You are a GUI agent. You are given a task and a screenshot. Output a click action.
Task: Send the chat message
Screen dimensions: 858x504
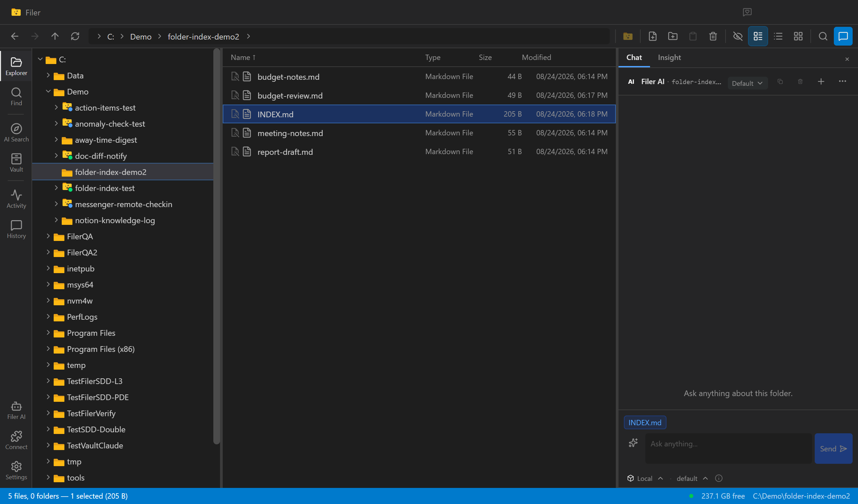click(833, 449)
